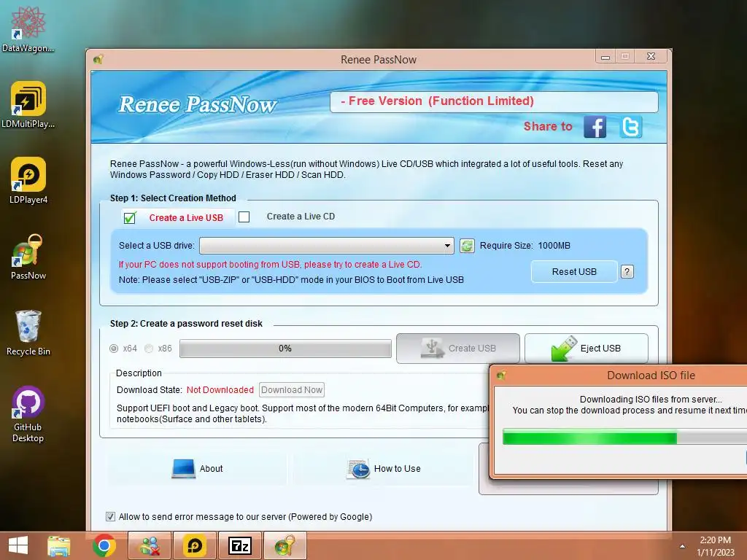Select the x86 radio button
The height and width of the screenshot is (560, 747).
pos(149,349)
